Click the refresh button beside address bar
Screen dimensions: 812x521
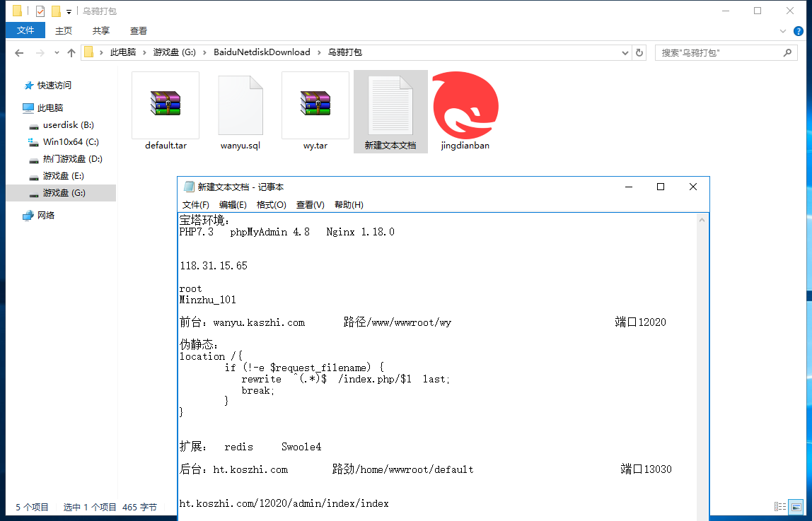pyautogui.click(x=639, y=52)
